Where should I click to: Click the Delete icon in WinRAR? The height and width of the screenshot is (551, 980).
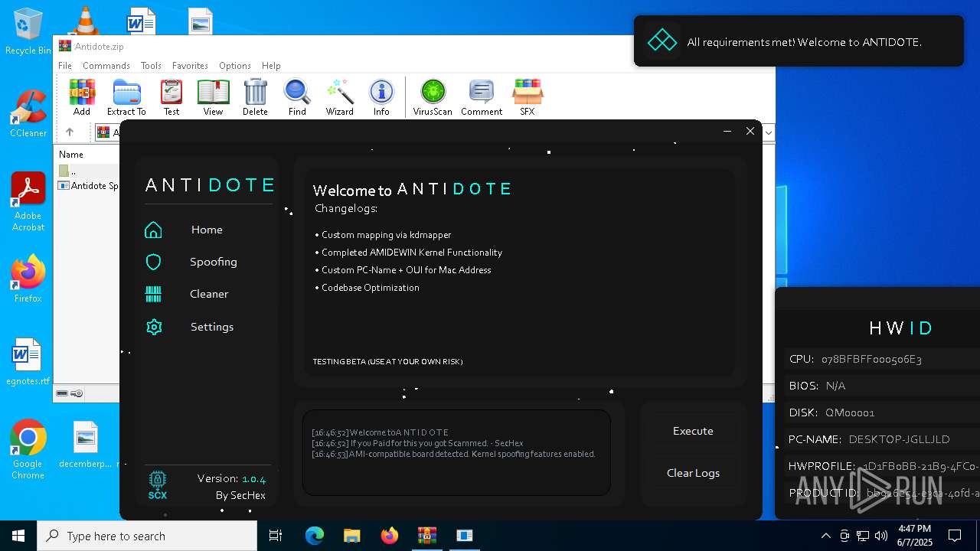coord(255,97)
